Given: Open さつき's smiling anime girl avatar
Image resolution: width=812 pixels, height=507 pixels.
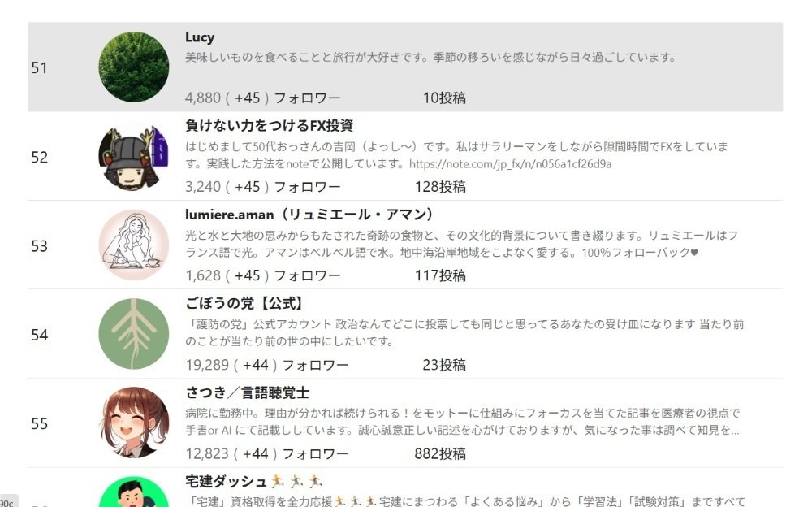Looking at the screenshot, I should click(134, 422).
